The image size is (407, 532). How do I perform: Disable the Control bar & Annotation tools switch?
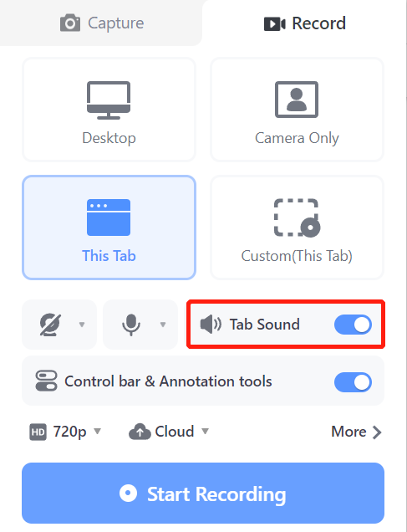[x=353, y=382]
